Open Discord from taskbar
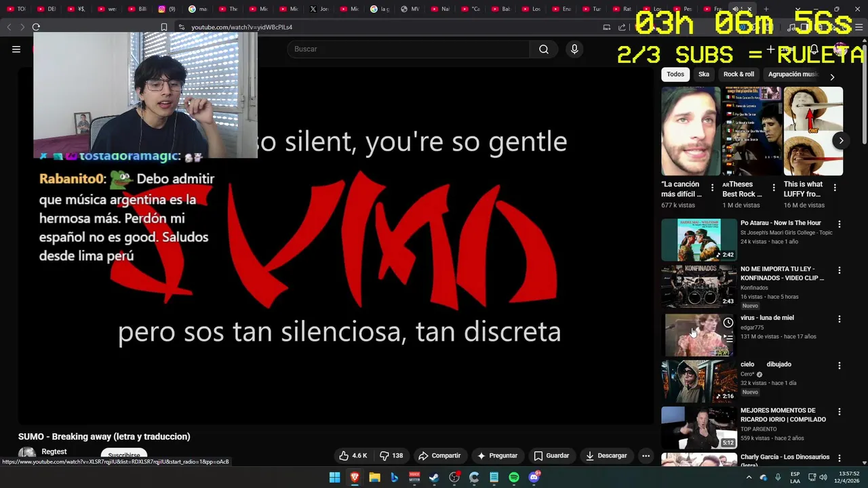The height and width of the screenshot is (488, 868). (x=534, y=477)
